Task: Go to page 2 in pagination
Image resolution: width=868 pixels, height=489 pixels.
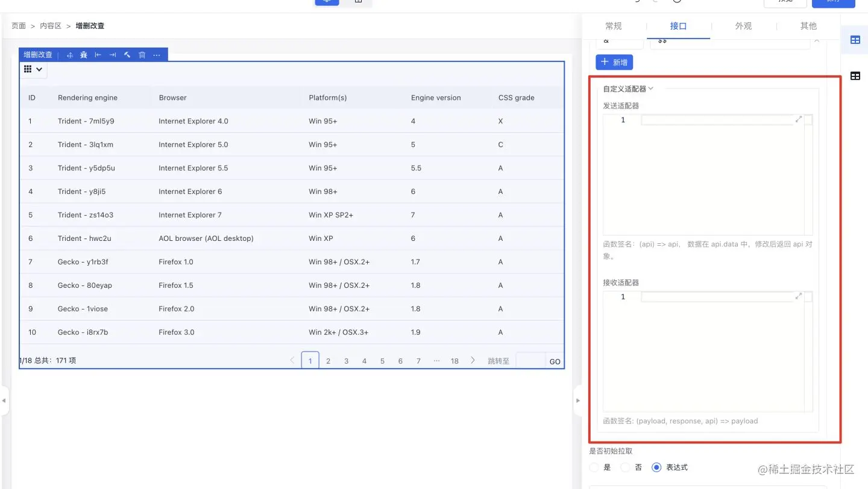Action: [x=329, y=361]
